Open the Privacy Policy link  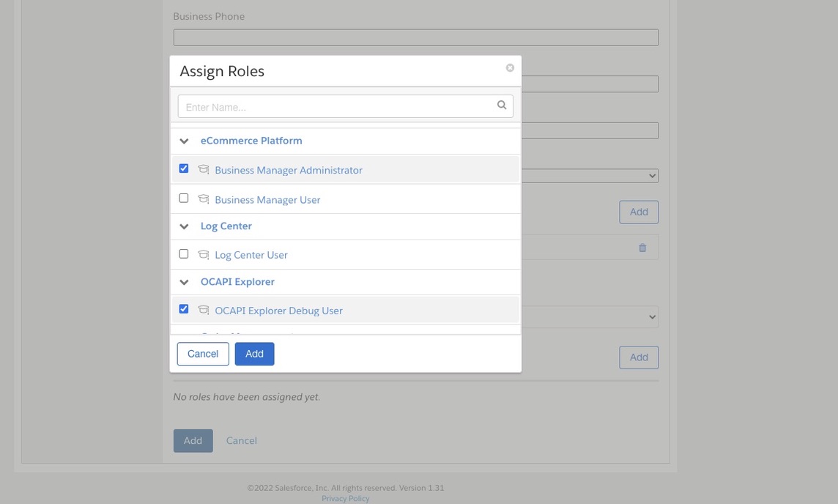[x=345, y=499]
